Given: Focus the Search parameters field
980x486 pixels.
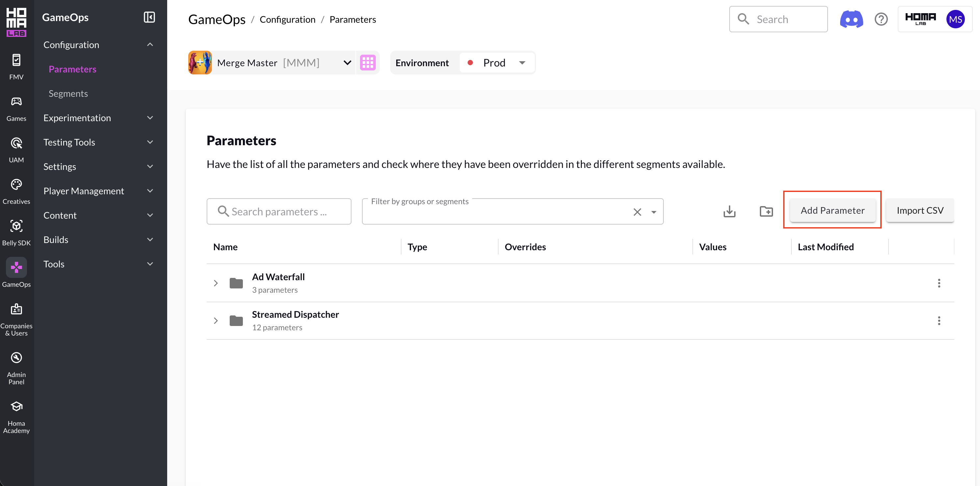Looking at the screenshot, I should pyautogui.click(x=279, y=211).
